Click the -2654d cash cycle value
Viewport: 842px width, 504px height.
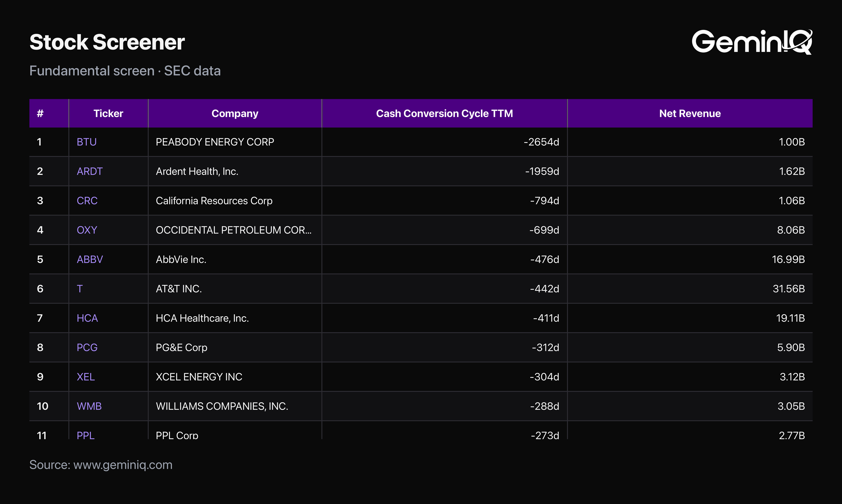[541, 142]
